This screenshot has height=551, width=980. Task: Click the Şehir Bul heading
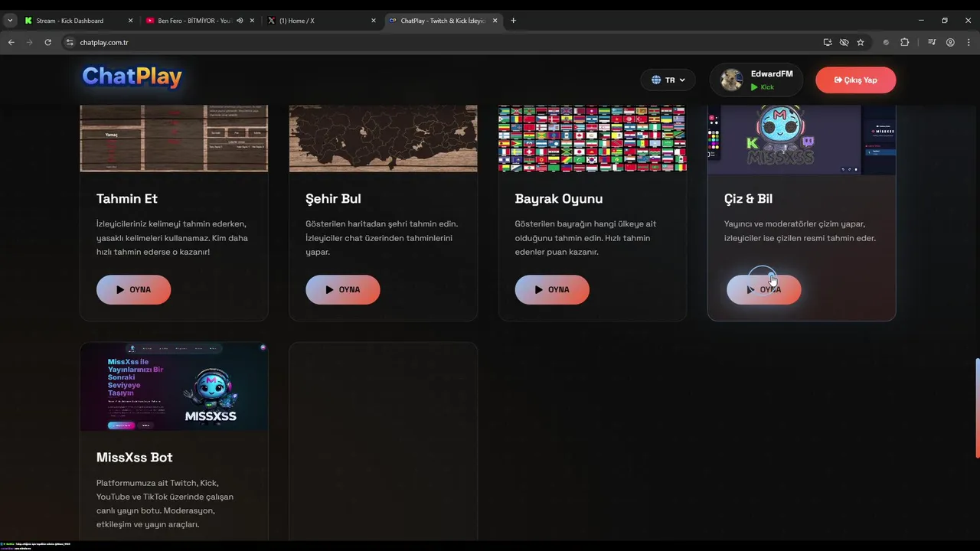coord(333,198)
